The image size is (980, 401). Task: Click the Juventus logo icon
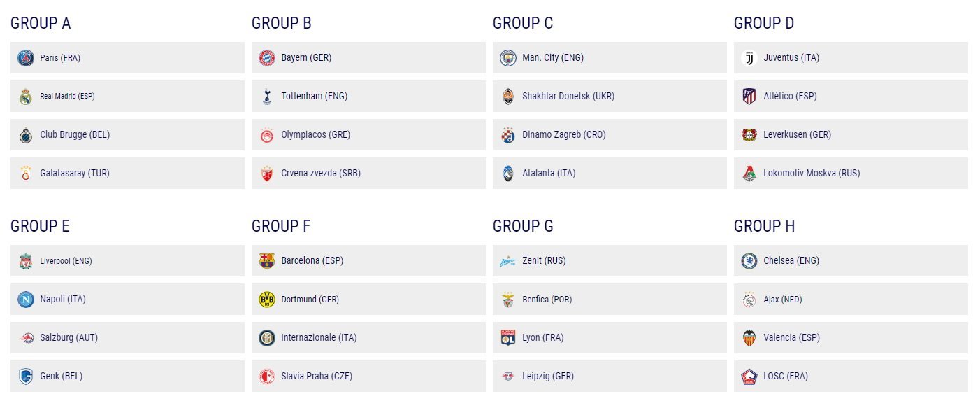749,58
